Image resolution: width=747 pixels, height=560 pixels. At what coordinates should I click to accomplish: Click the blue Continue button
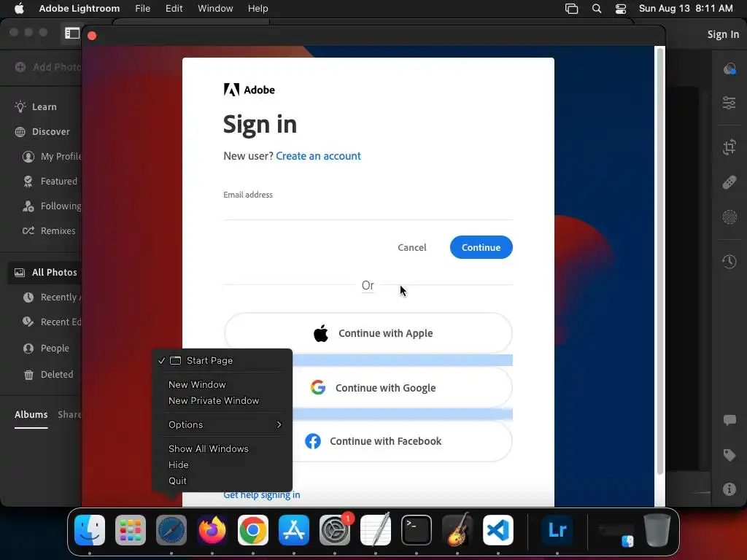[481, 247]
